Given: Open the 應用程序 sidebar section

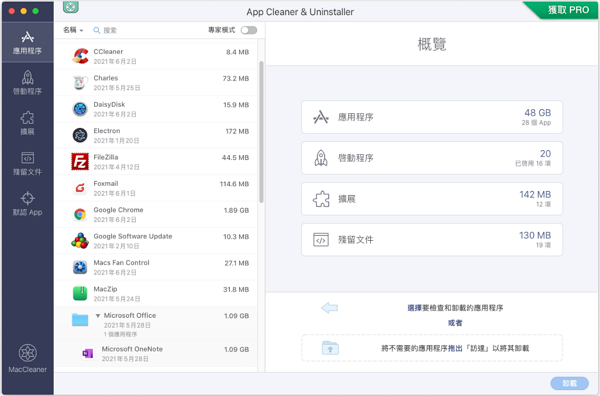Looking at the screenshot, I should click(x=27, y=42).
